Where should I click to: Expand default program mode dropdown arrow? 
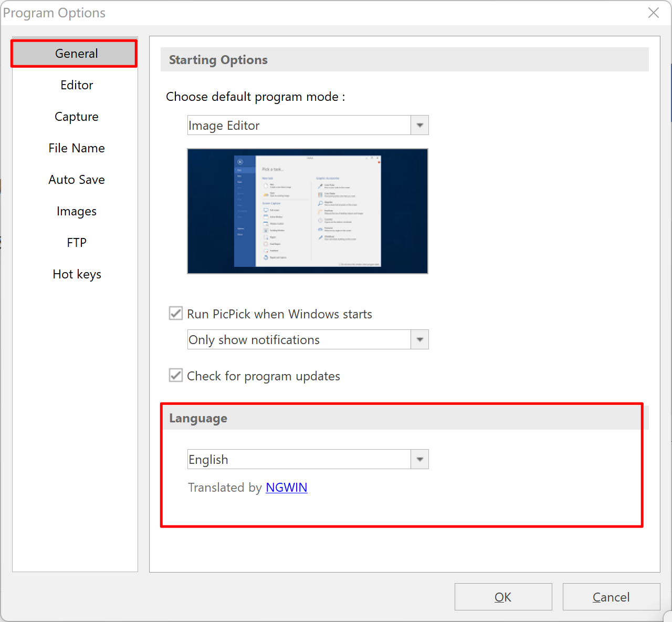coord(419,125)
